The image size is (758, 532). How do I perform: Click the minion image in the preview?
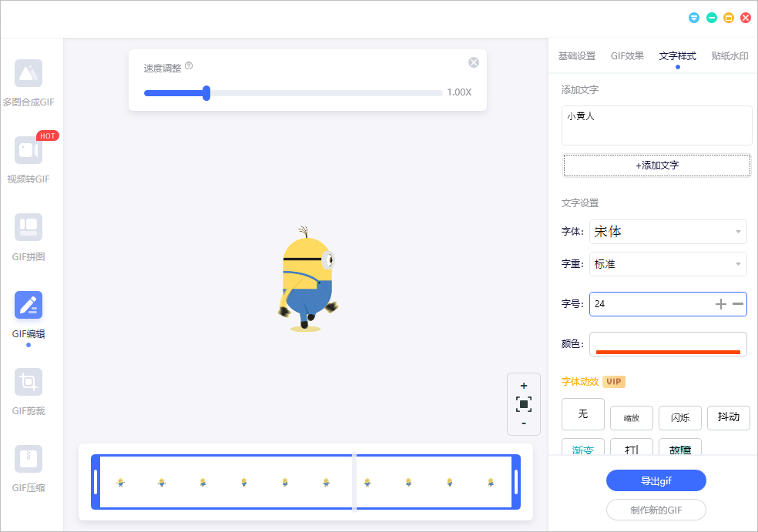pyautogui.click(x=307, y=279)
